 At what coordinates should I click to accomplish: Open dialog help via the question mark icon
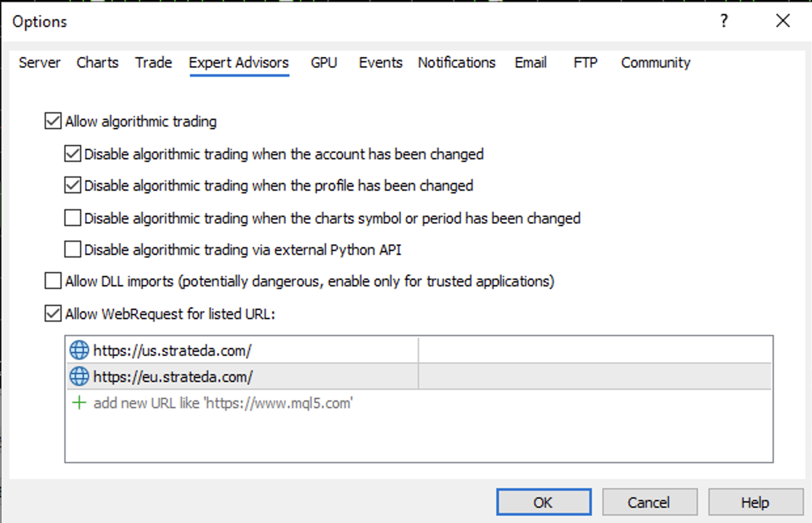point(723,21)
